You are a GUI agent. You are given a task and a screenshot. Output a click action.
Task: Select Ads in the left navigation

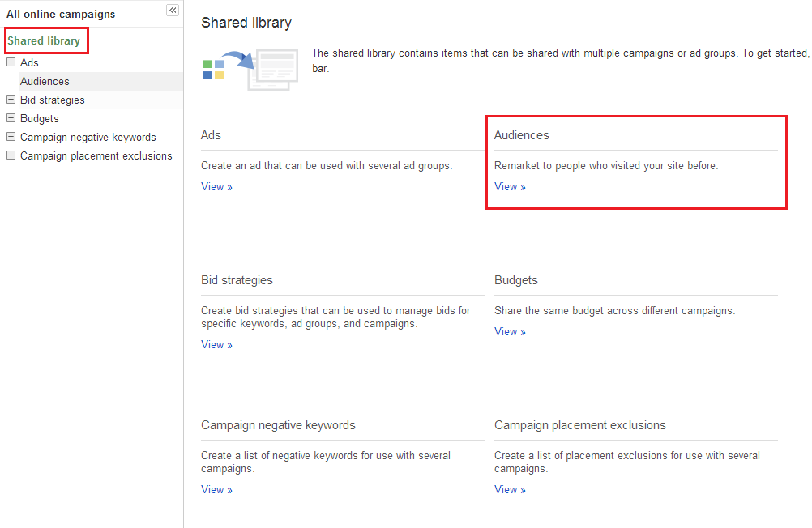30,62
